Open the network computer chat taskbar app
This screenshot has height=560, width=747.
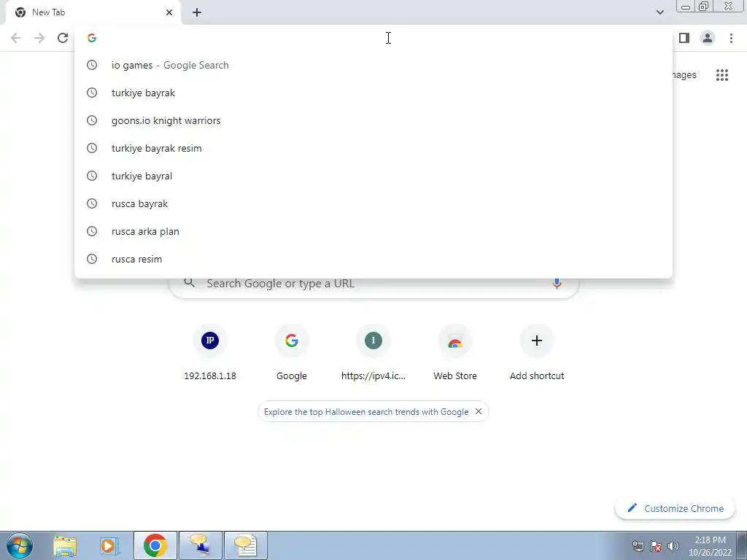[x=200, y=545]
